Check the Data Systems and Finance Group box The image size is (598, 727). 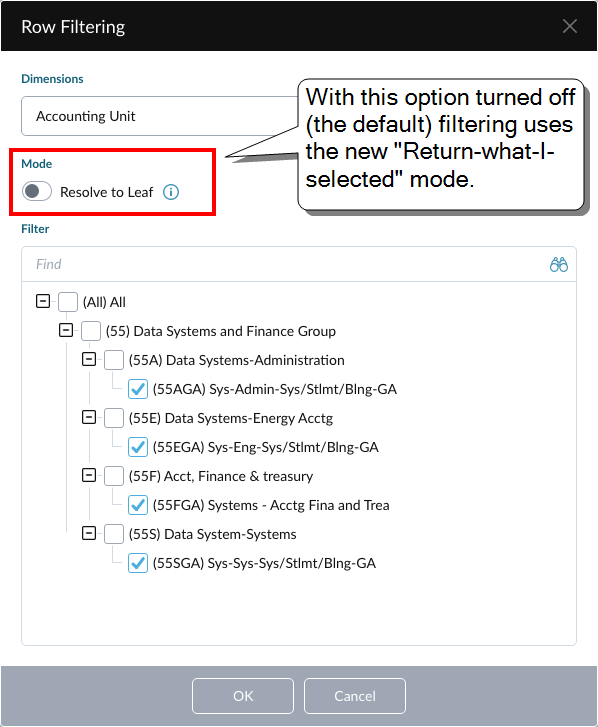tap(91, 331)
